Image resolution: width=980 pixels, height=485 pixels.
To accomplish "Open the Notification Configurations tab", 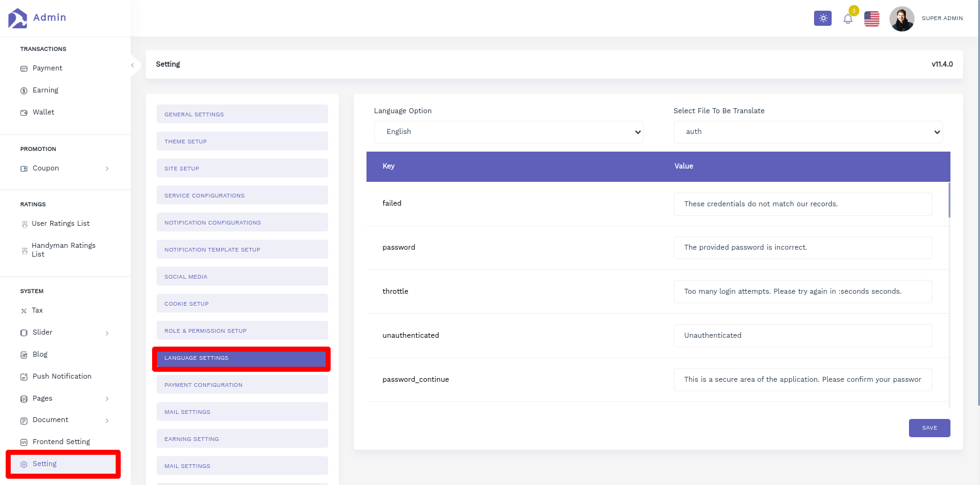I will click(242, 223).
